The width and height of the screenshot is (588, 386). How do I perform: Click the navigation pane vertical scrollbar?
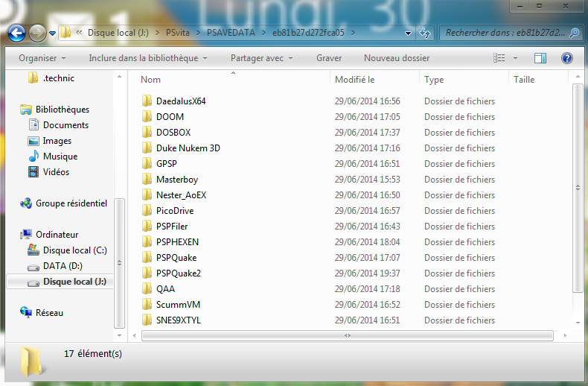pos(119,263)
